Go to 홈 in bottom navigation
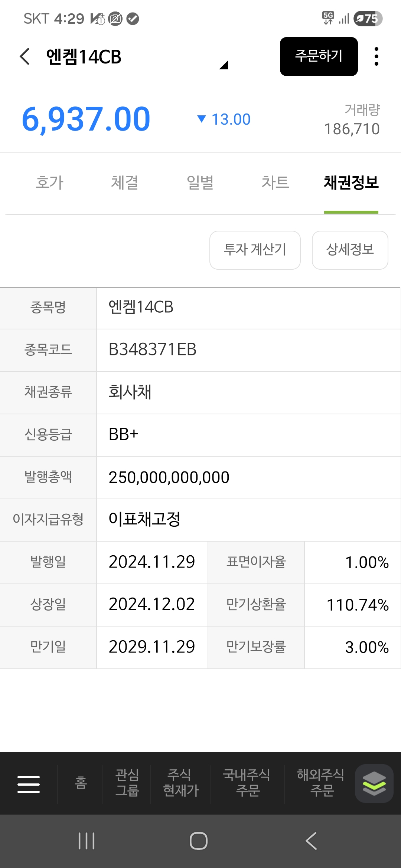 click(81, 783)
